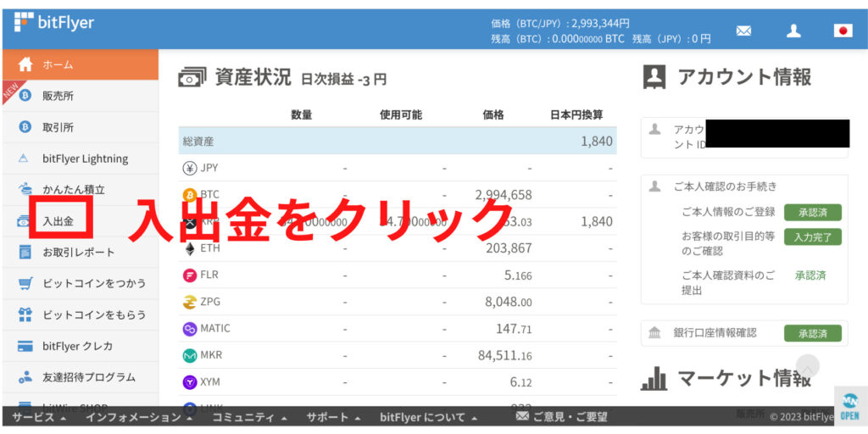Click the bitFlyer Lightning triangle icon
The height and width of the screenshot is (434, 868).
click(23, 159)
